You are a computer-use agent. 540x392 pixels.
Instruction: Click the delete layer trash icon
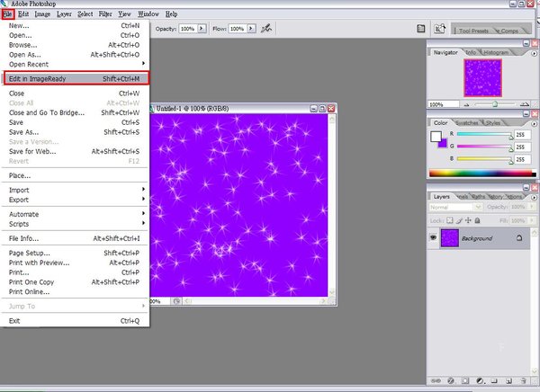pos(524,380)
